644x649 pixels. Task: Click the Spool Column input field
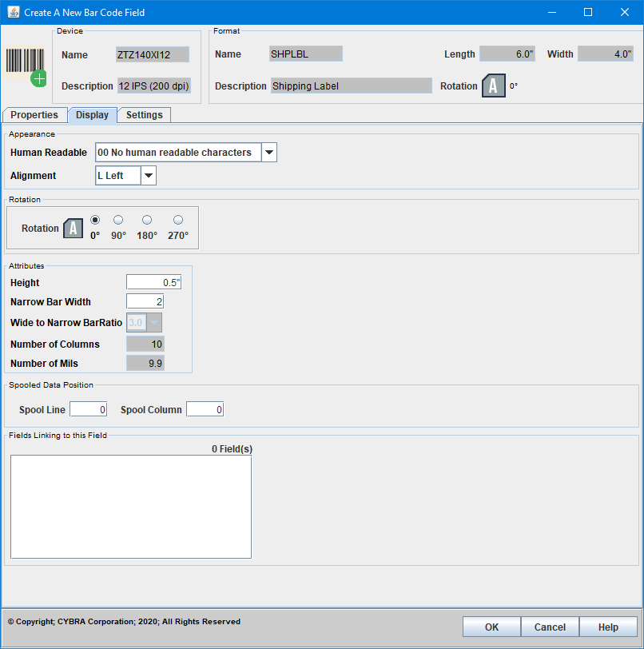pos(205,409)
